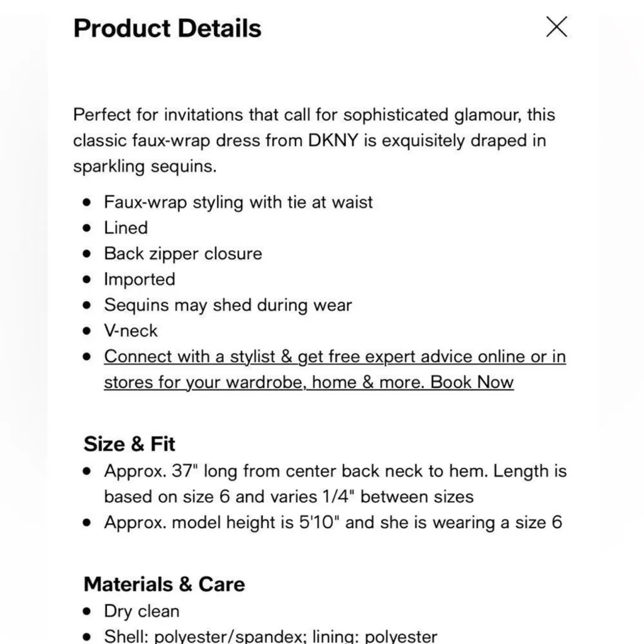Click 'Sequins may shed during wear' text
This screenshot has width=644, height=644.
(228, 305)
